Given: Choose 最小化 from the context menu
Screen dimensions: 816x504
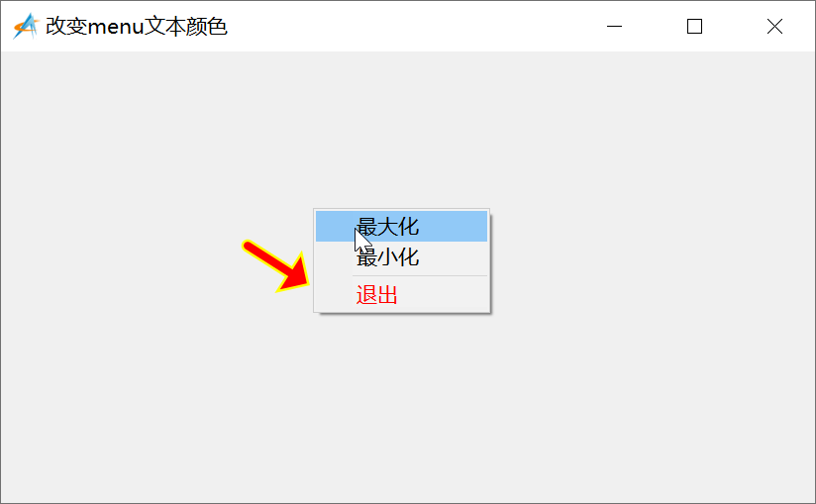Looking at the screenshot, I should [401, 256].
